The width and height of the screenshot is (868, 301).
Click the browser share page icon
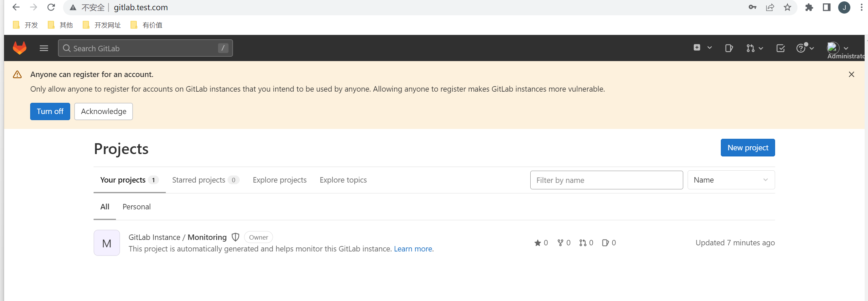(770, 7)
